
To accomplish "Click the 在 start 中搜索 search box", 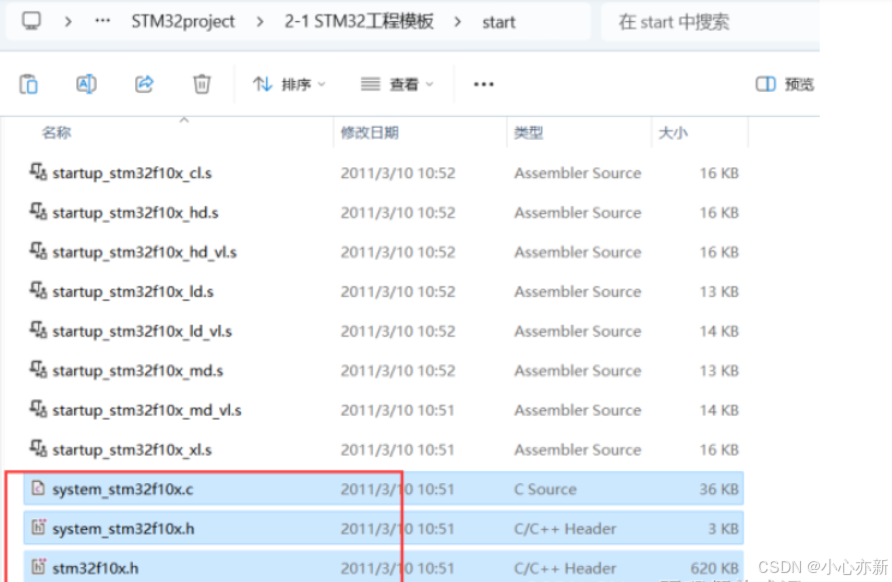I will pyautogui.click(x=710, y=22).
